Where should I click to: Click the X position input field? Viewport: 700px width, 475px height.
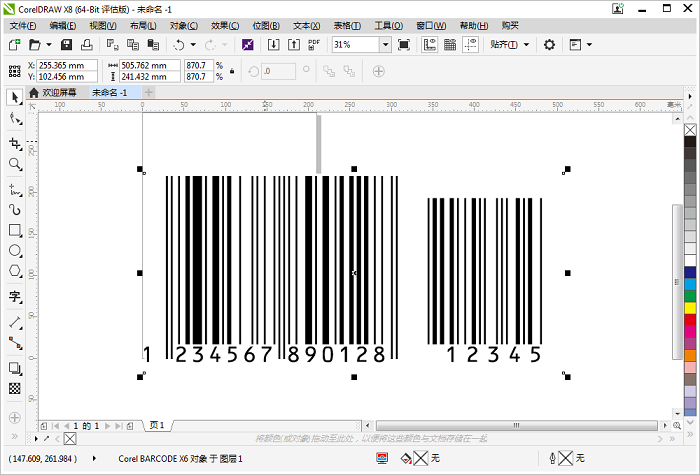[x=67, y=65]
